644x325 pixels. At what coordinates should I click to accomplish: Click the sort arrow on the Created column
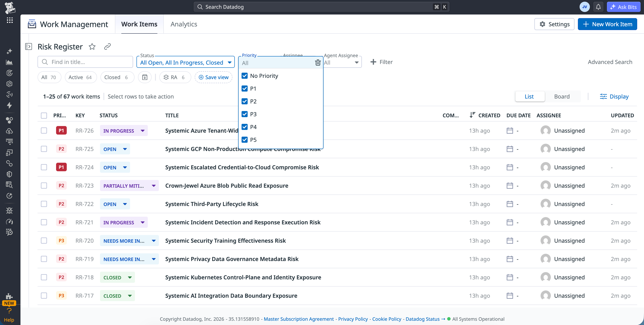click(x=472, y=115)
